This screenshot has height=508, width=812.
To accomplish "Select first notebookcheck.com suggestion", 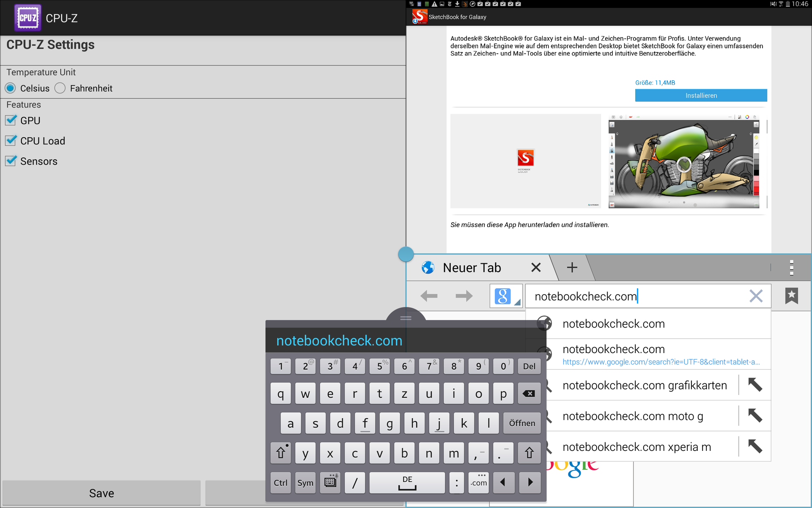I will pos(648,323).
